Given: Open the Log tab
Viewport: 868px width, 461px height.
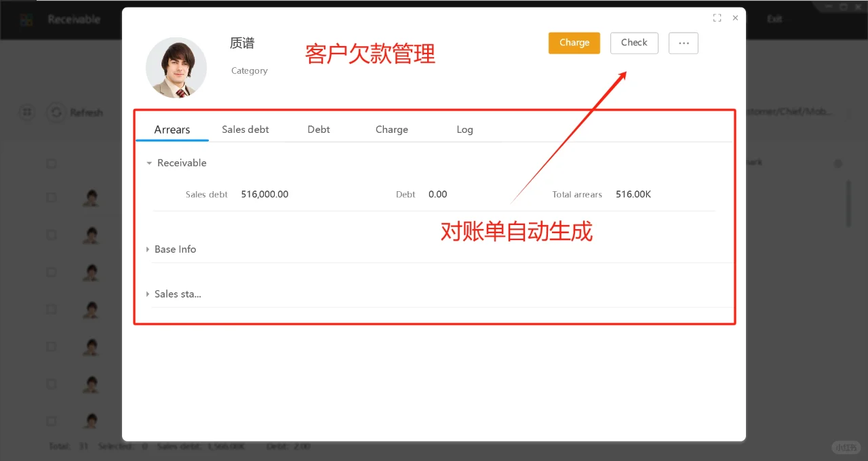Looking at the screenshot, I should coord(465,129).
